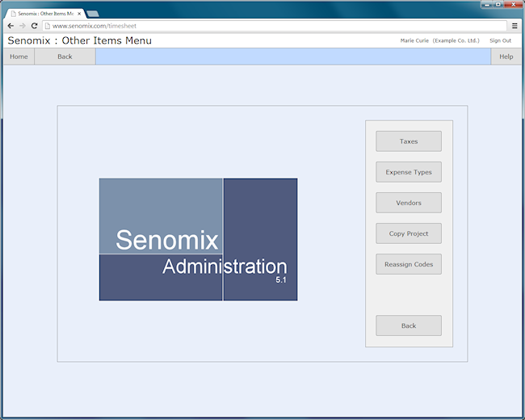Screen dimensions: 525x420
Task: Close the browser window
Action: (513, 4)
